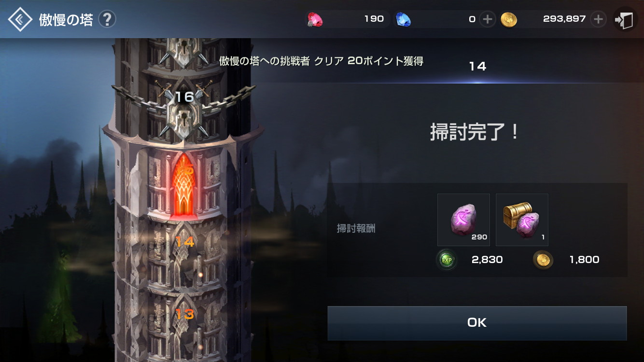Select the treasure chest reward item
Image resolution: width=644 pixels, height=362 pixels.
[522, 220]
